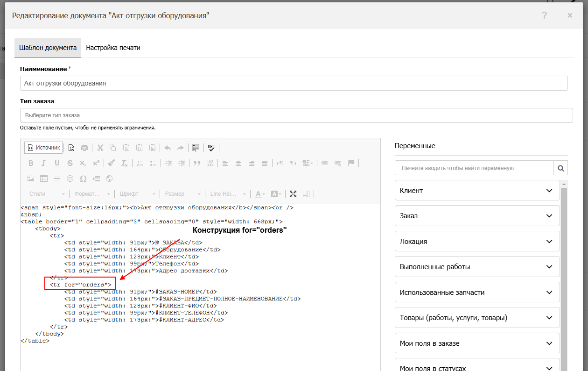The image size is (588, 371).
Task: Switch to the Настройка печати tab
Action: 113,48
